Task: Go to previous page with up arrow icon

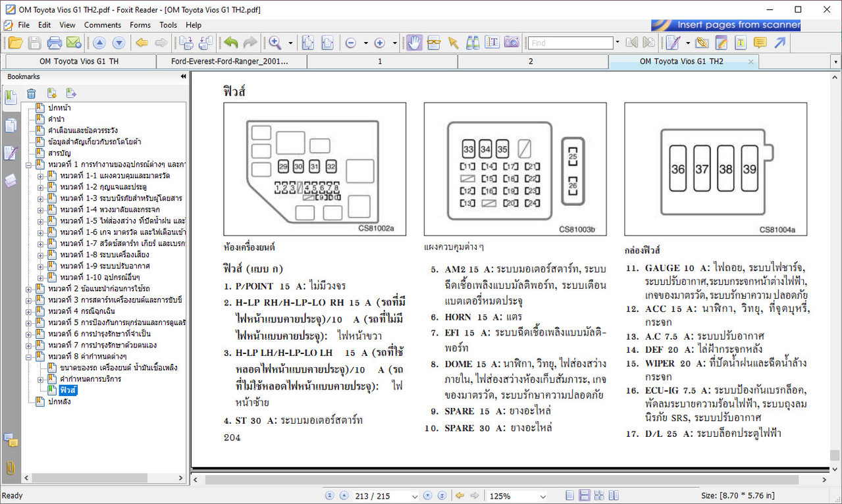Action: (99, 43)
